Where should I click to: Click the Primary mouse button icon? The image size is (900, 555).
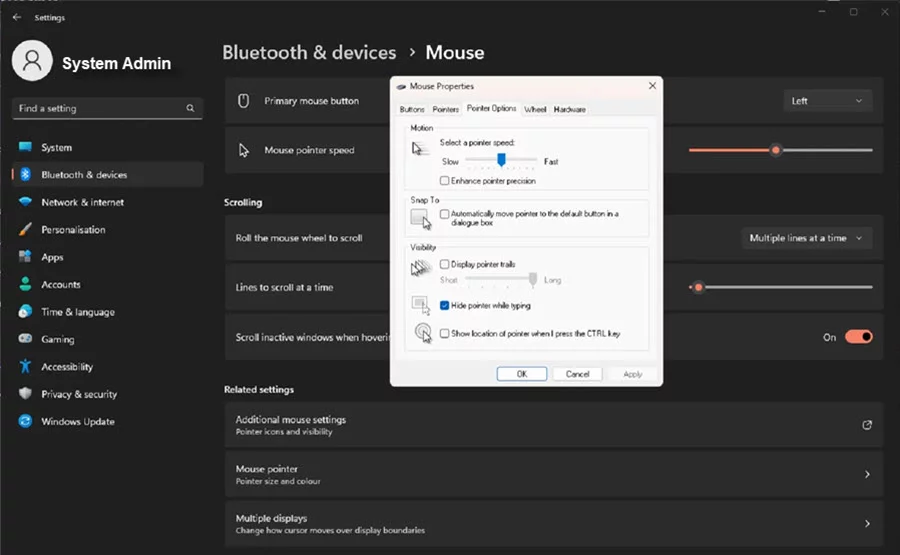243,101
